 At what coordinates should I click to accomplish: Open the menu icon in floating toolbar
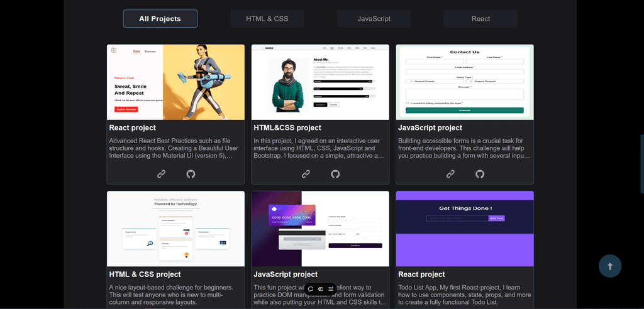[331, 289]
